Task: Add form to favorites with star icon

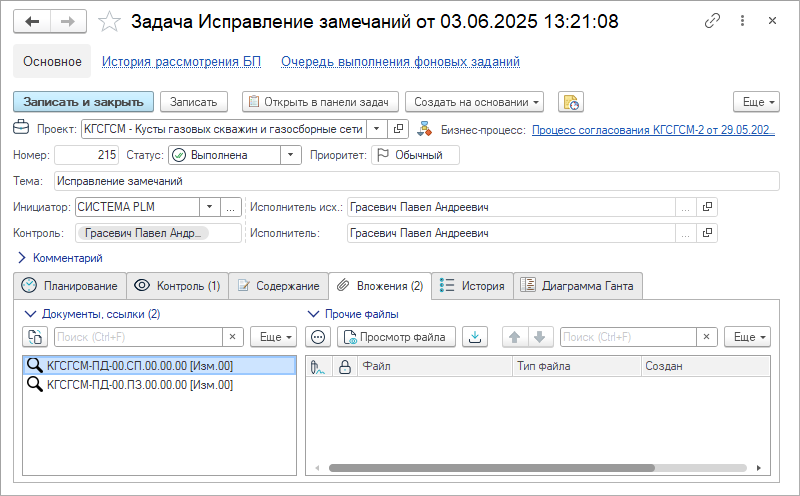Action: 112,21
